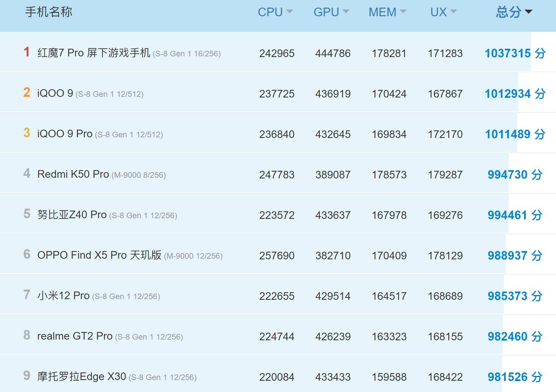Image resolution: width=556 pixels, height=392 pixels.
Task: Sort by MEM column header
Action: pyautogui.click(x=387, y=12)
